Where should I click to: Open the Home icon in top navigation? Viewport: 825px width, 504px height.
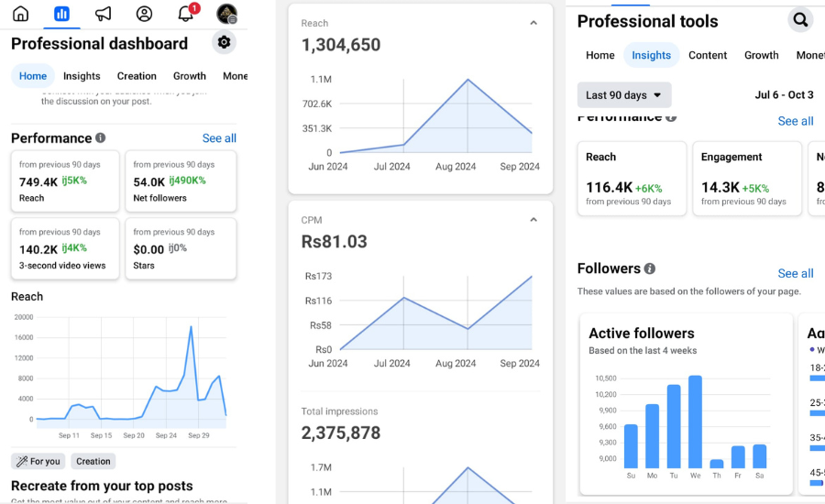20,13
